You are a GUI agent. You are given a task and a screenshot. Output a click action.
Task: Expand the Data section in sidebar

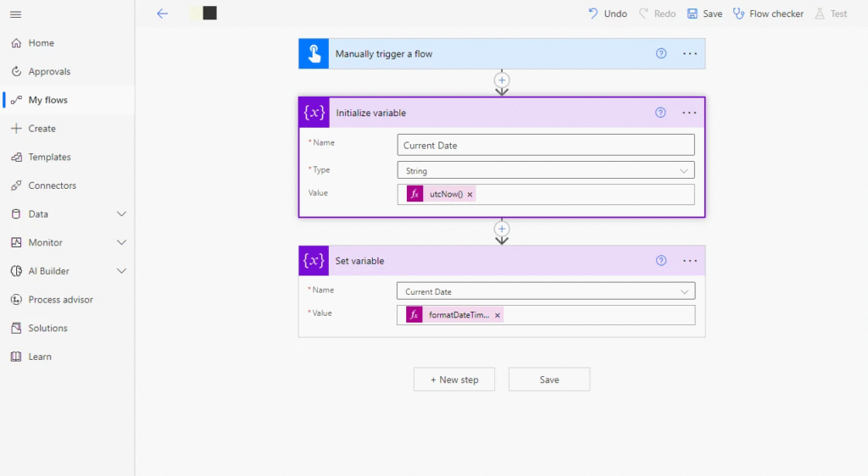[121, 214]
